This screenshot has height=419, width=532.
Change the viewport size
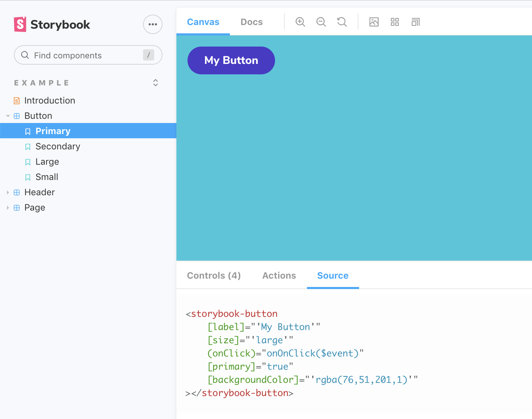(416, 22)
